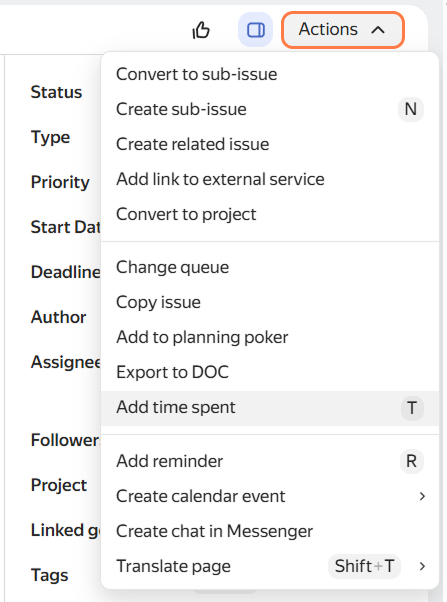The height and width of the screenshot is (602, 447).
Task: Click the Priority field label
Action: click(60, 182)
